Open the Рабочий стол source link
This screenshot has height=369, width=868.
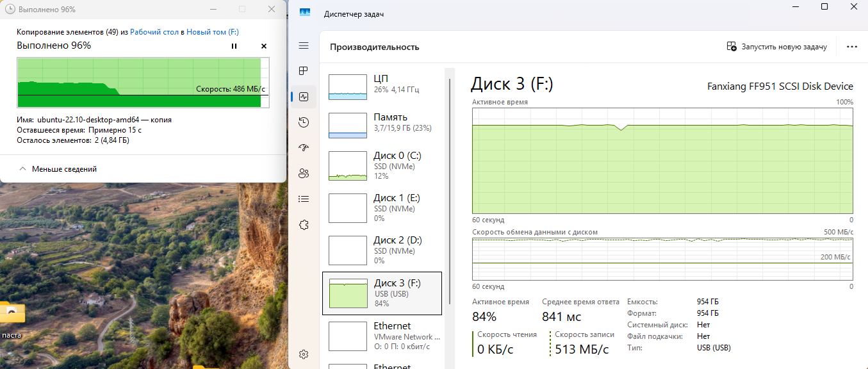[x=154, y=31]
